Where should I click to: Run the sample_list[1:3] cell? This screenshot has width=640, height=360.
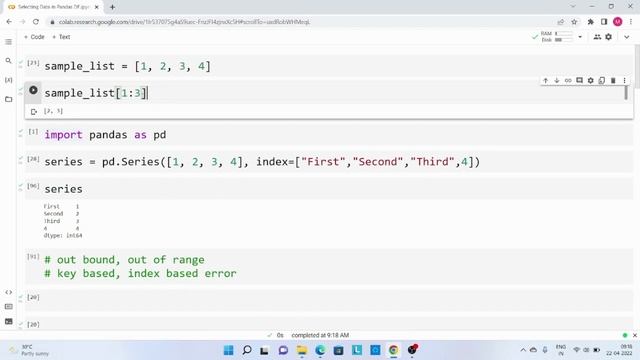(x=33, y=90)
